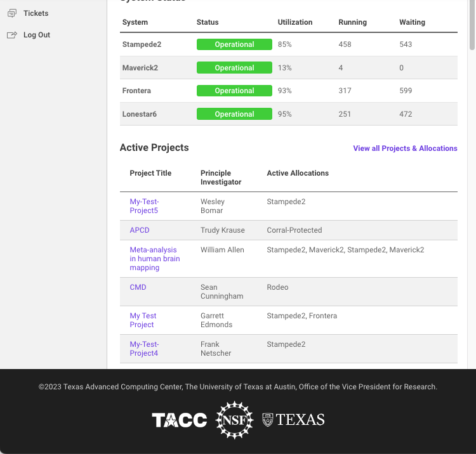Click the Texas university logo in footer
This screenshot has width=476, height=454.
pos(293,420)
